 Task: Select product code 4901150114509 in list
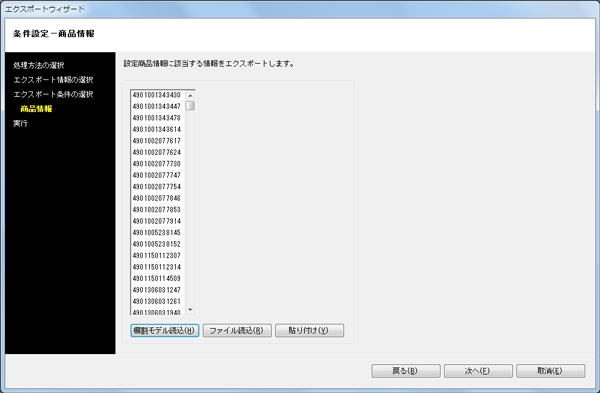[x=158, y=279]
